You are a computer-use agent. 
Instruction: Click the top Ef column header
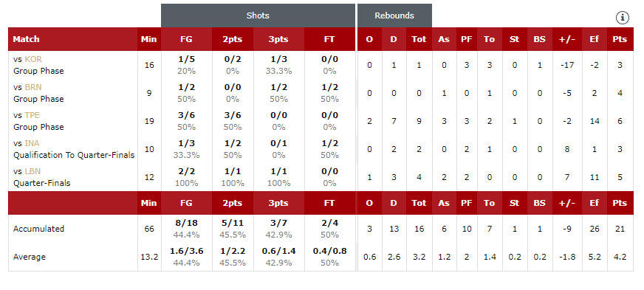point(595,39)
